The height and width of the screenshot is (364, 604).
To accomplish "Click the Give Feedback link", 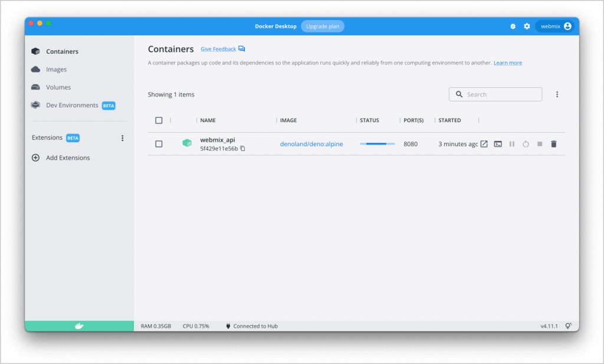I will click(218, 49).
